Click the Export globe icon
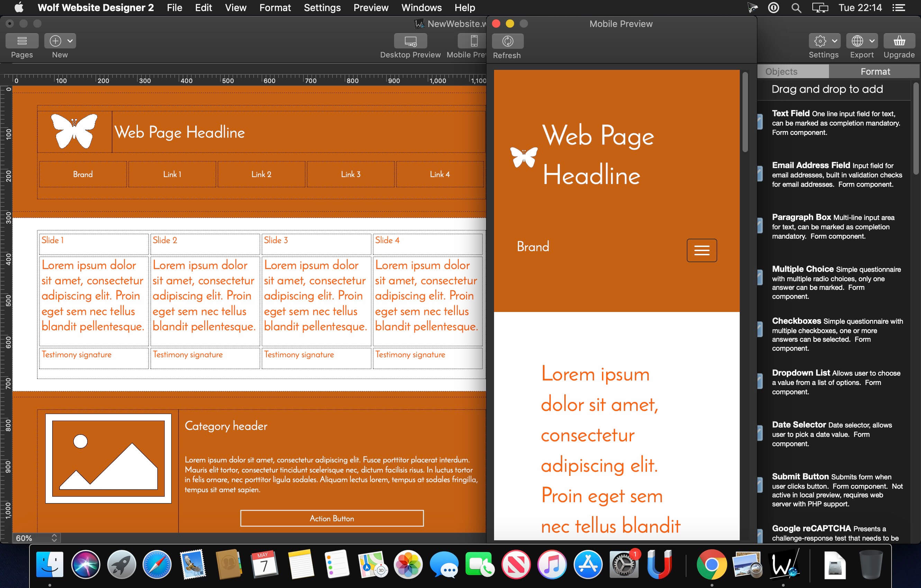The width and height of the screenshot is (921, 588). click(x=857, y=41)
